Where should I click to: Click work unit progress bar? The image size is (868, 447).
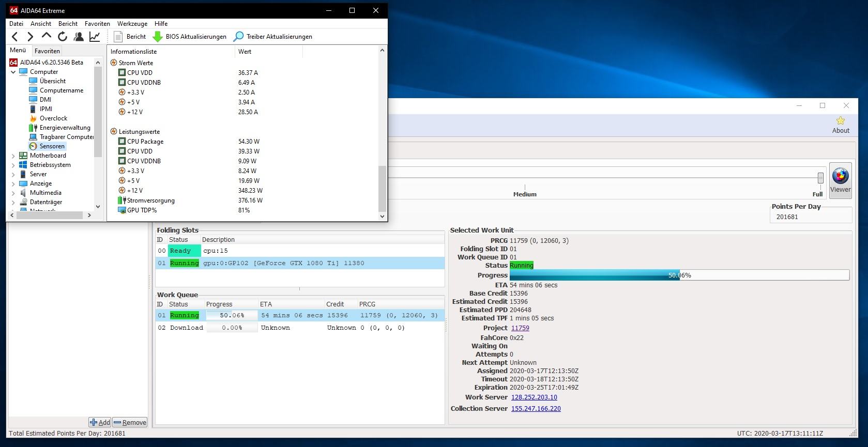pyautogui.click(x=679, y=275)
